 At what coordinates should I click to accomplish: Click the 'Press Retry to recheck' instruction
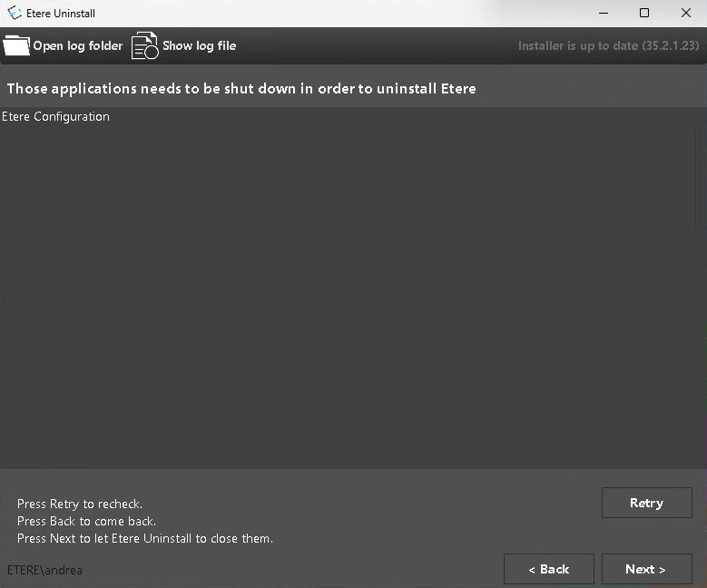point(80,504)
